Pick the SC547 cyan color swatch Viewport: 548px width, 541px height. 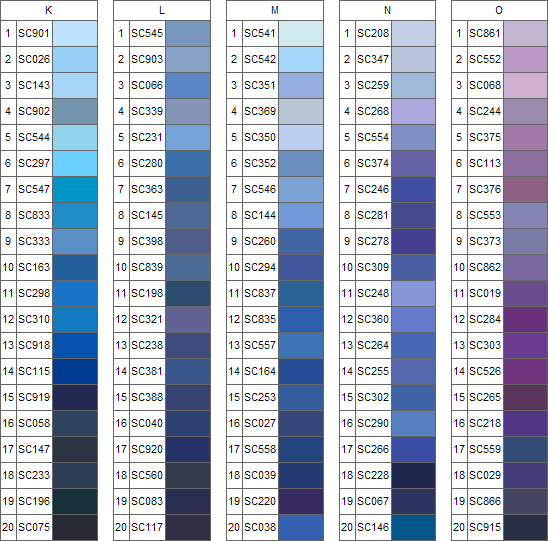[x=75, y=189]
